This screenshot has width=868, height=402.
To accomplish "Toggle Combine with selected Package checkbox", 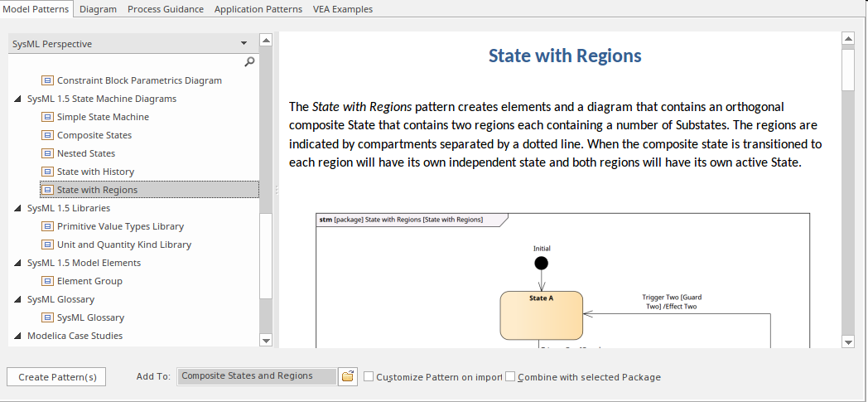I will 510,376.
